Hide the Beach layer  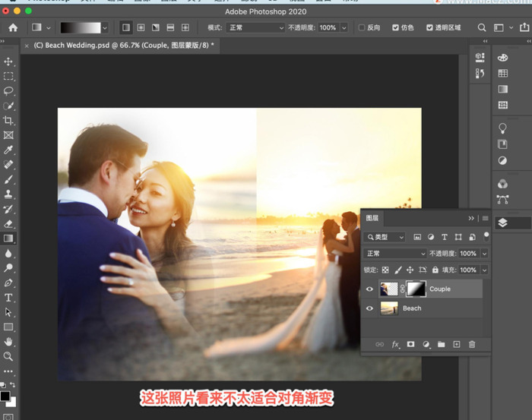370,308
